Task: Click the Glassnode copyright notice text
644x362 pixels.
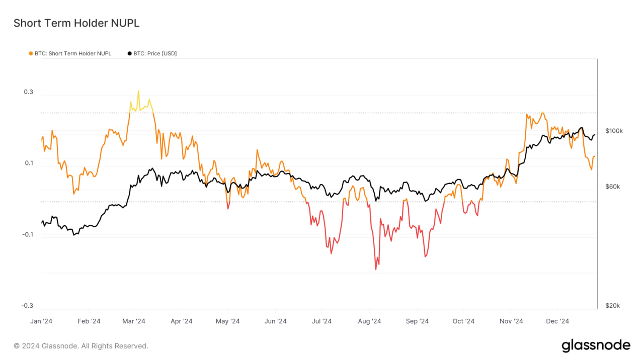Action: tap(81, 346)
